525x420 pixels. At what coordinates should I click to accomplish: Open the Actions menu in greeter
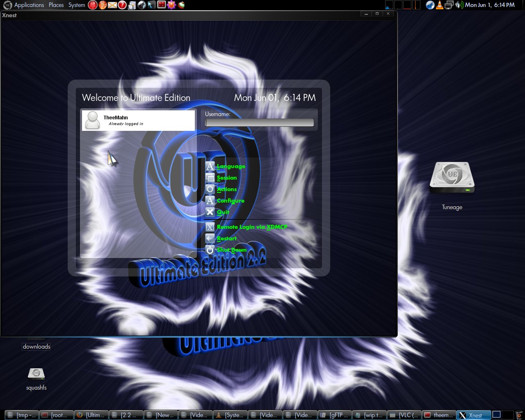tap(227, 189)
